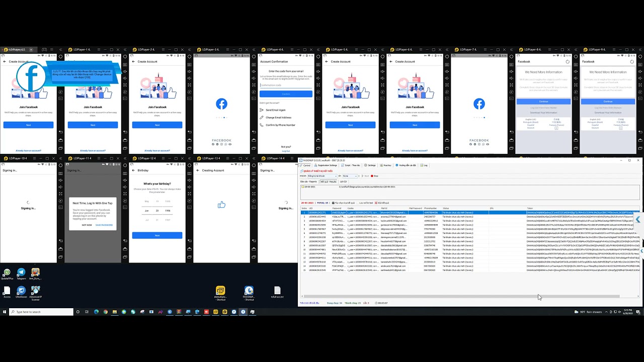Screen dimensions: 644x362
Task: Click Log Out link in LDPlayer-4
Action: coord(286,151)
